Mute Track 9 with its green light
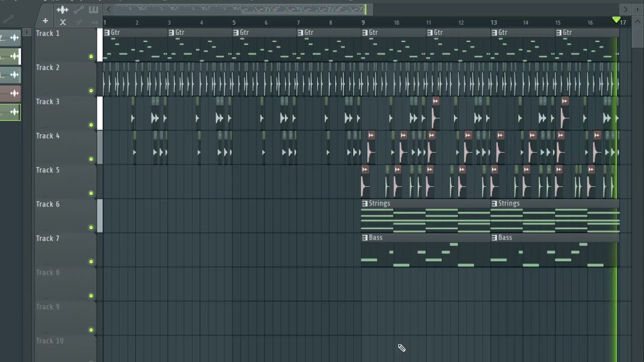This screenshot has width=644, height=362. coord(91,330)
